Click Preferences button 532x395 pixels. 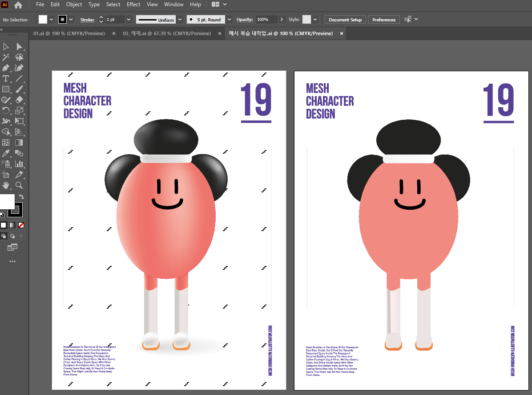(x=384, y=20)
